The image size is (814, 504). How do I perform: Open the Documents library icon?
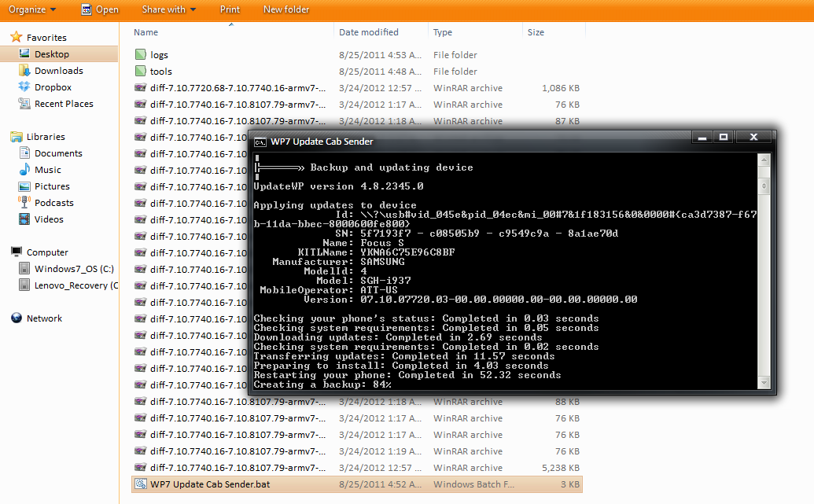tap(24, 153)
